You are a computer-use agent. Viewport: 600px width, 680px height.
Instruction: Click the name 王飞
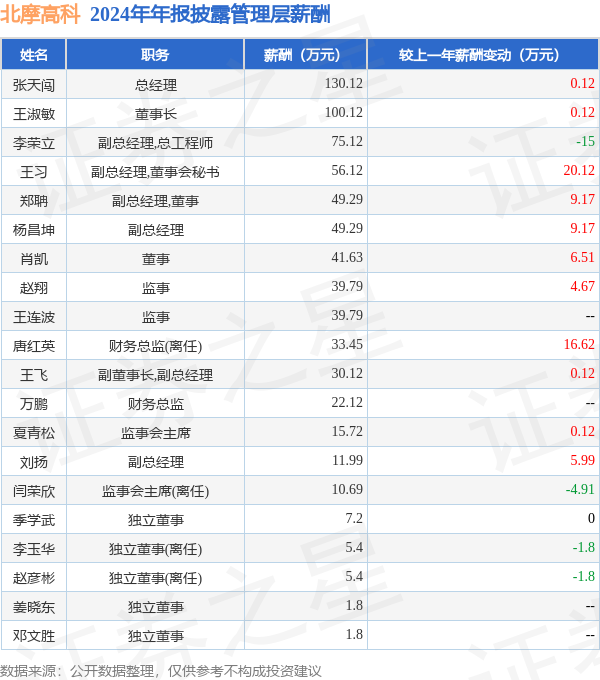click(34, 375)
